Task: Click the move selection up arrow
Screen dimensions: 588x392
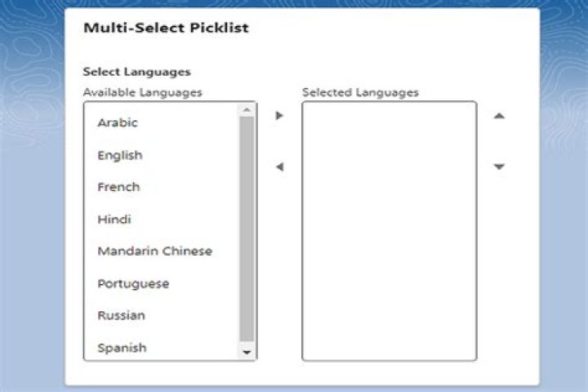Action: (x=499, y=116)
